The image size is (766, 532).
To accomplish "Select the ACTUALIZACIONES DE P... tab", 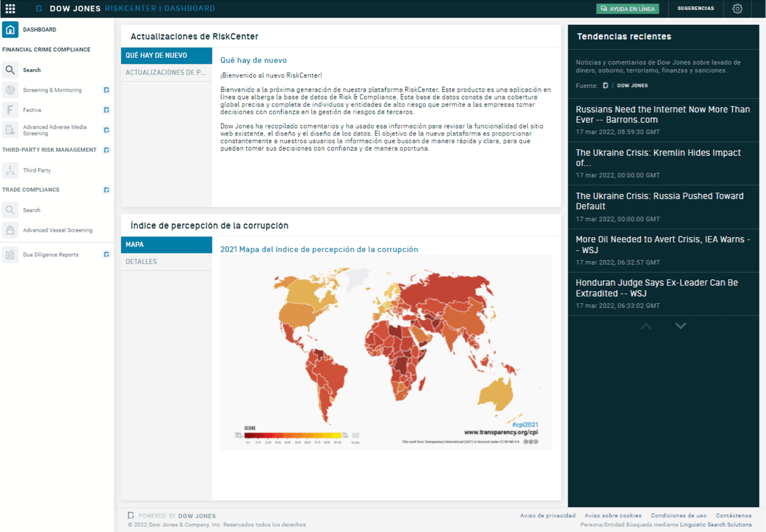I will tap(166, 73).
